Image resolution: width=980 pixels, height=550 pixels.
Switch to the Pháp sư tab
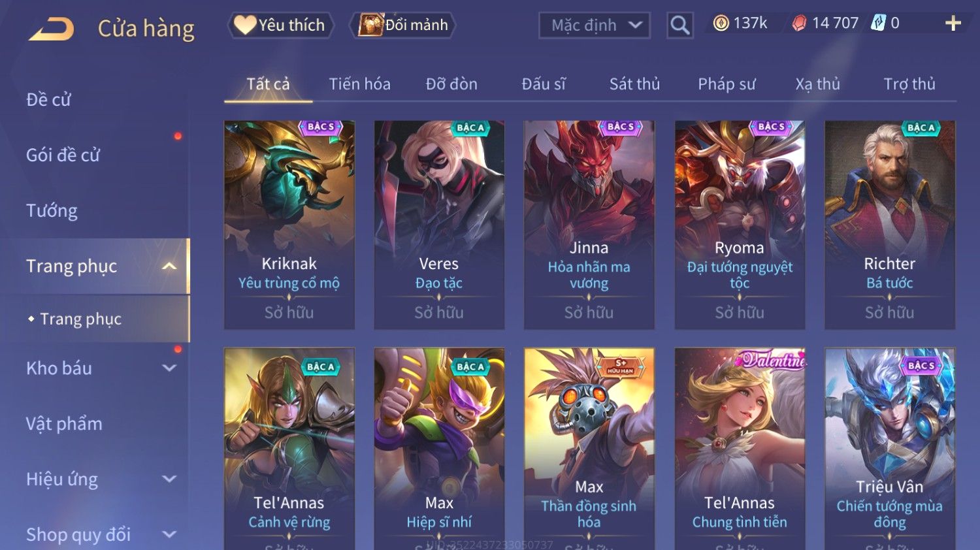click(x=727, y=84)
